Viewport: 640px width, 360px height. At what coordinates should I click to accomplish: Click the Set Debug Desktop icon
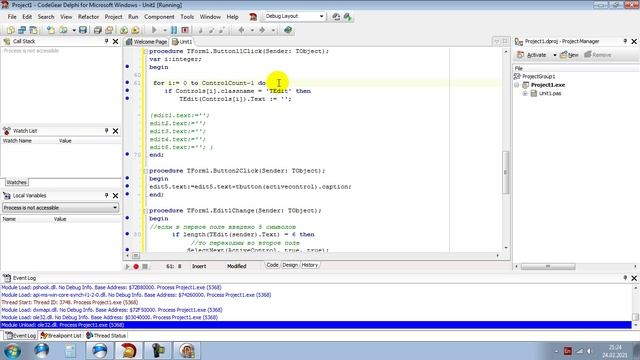click(x=347, y=17)
